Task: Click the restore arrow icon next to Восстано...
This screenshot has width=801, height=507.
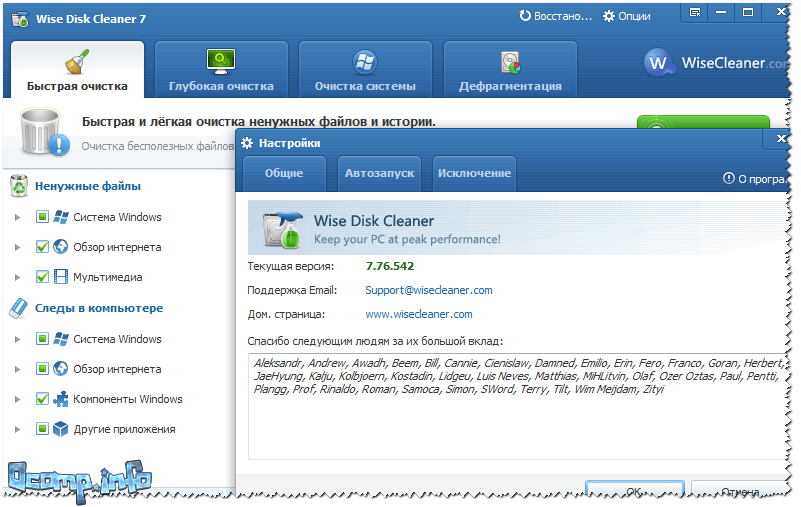Action: click(525, 16)
